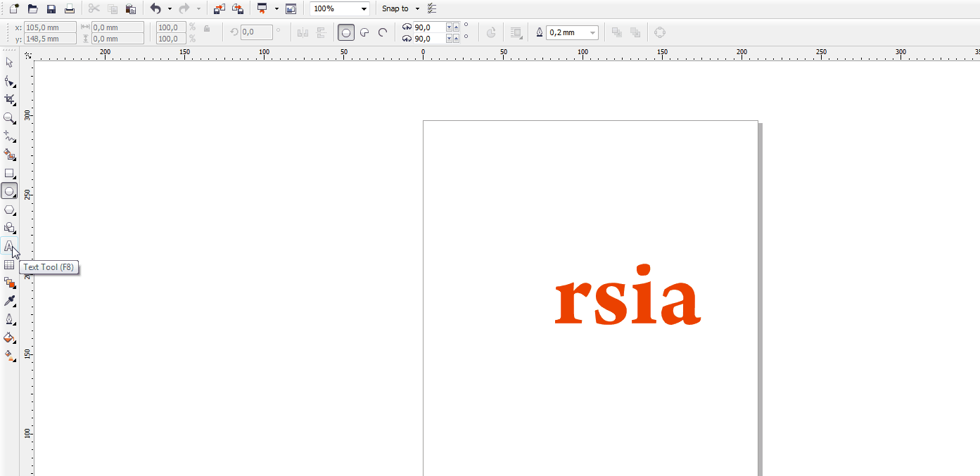Open a file with folder icon
Screen dimensions: 980x476
pyautogui.click(x=32, y=8)
